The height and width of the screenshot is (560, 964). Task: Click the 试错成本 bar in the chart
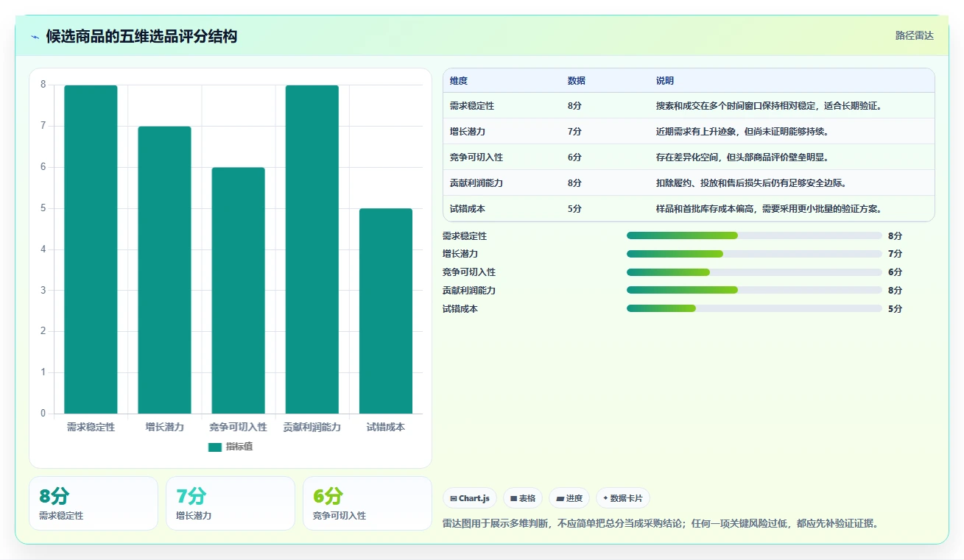pyautogui.click(x=386, y=311)
